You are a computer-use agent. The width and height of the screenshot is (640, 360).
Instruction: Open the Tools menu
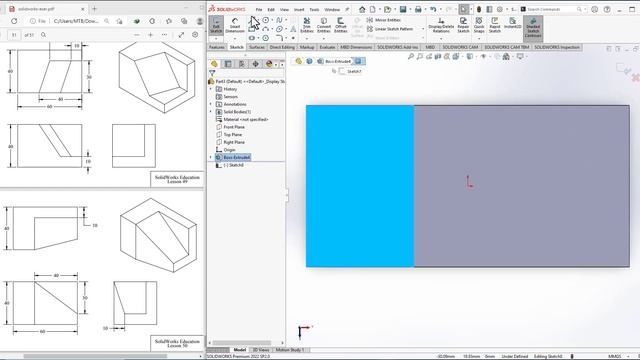[314, 9]
